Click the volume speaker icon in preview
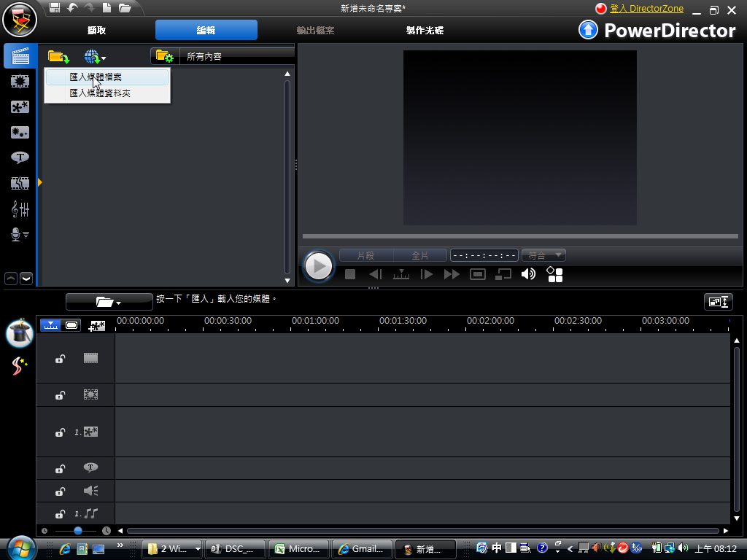This screenshot has width=747, height=560. coord(528,274)
